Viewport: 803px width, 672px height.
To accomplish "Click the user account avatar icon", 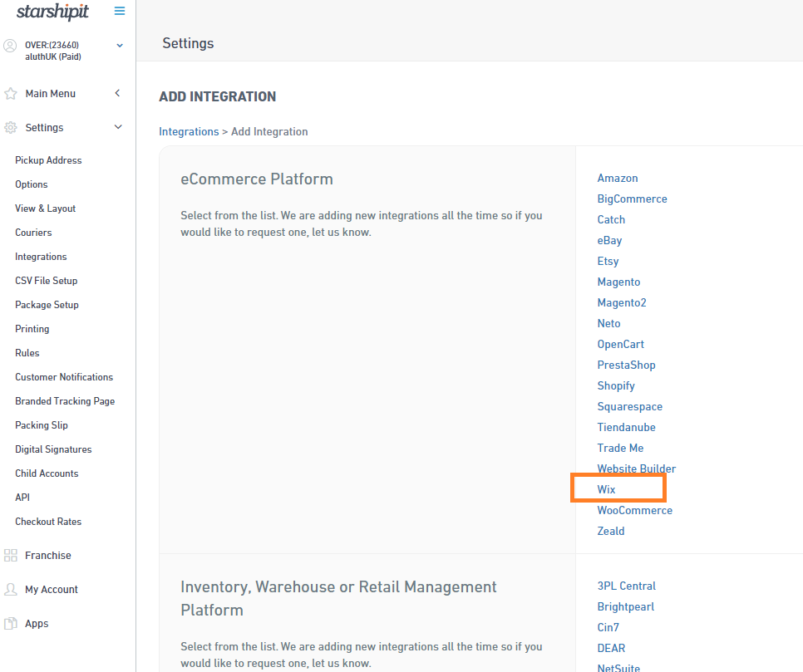I will click(10, 46).
